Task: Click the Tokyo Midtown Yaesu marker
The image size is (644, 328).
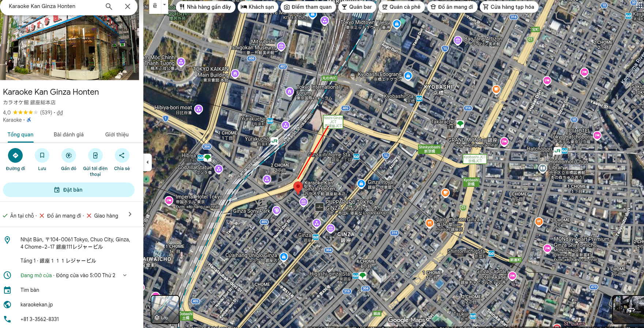Action: (397, 24)
